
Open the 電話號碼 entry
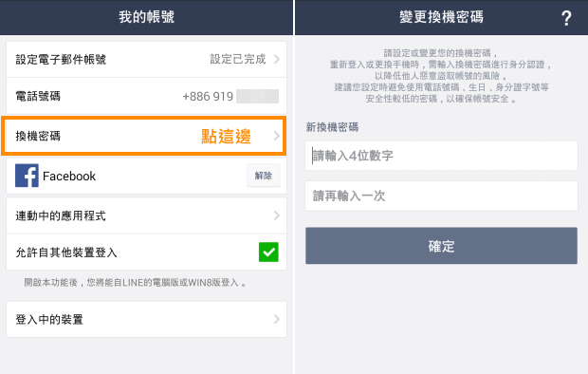[146, 96]
